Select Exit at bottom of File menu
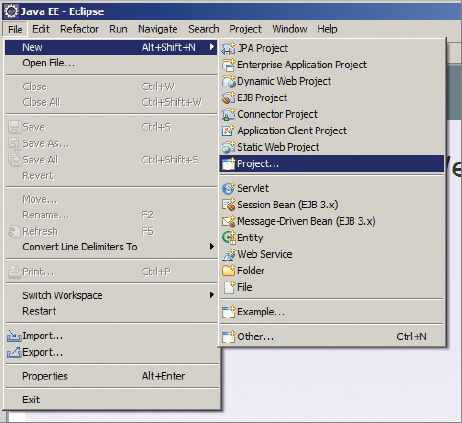The width and height of the screenshot is (462, 423). pyautogui.click(x=112, y=400)
